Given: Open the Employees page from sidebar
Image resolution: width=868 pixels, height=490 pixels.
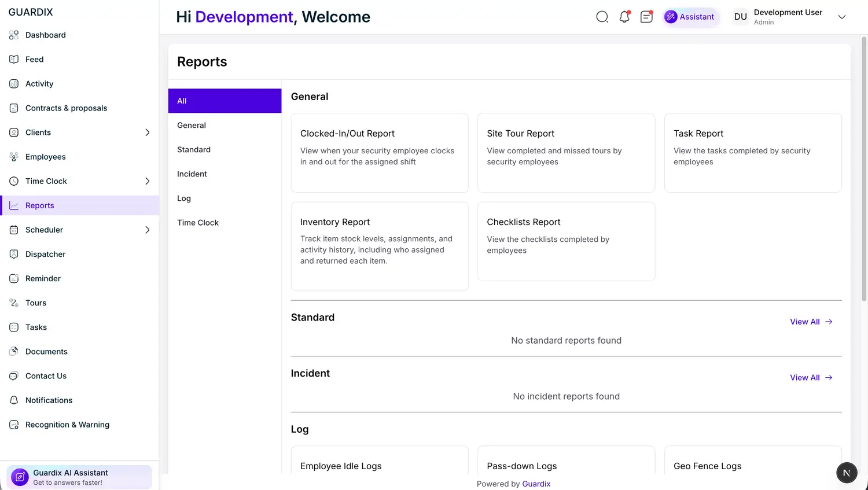Looking at the screenshot, I should [46, 157].
